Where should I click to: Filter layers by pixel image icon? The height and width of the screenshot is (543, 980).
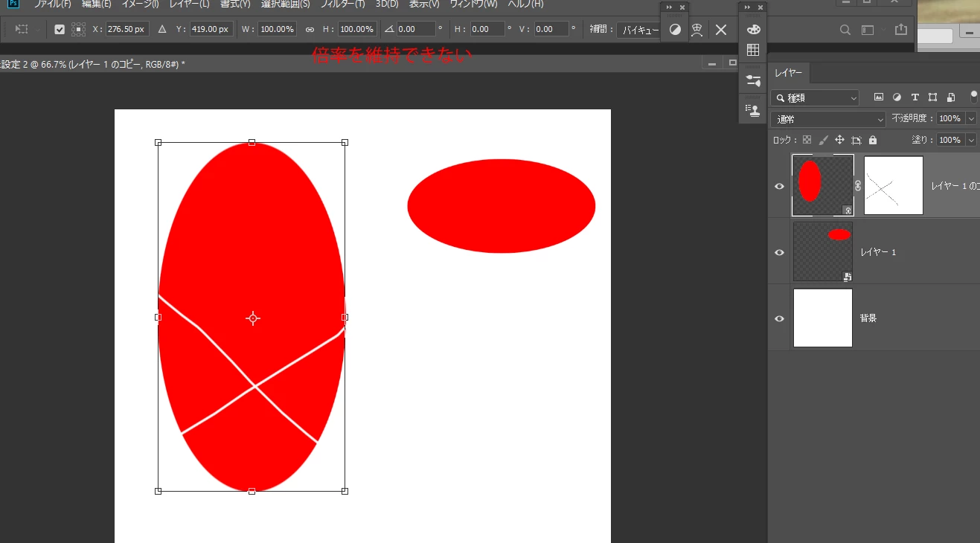tap(879, 97)
